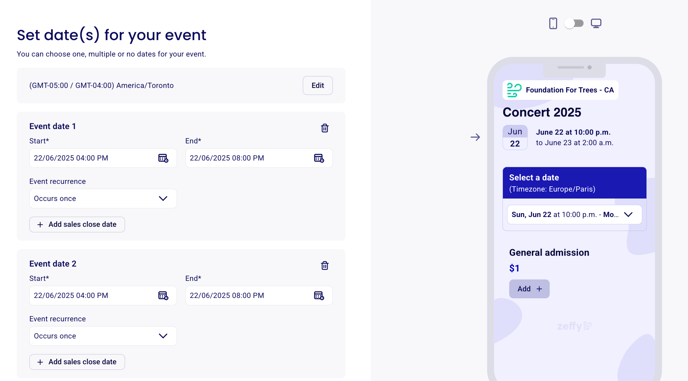This screenshot has height=381, width=688.
Task: Select the mobile phone preview icon
Action: 553,23
